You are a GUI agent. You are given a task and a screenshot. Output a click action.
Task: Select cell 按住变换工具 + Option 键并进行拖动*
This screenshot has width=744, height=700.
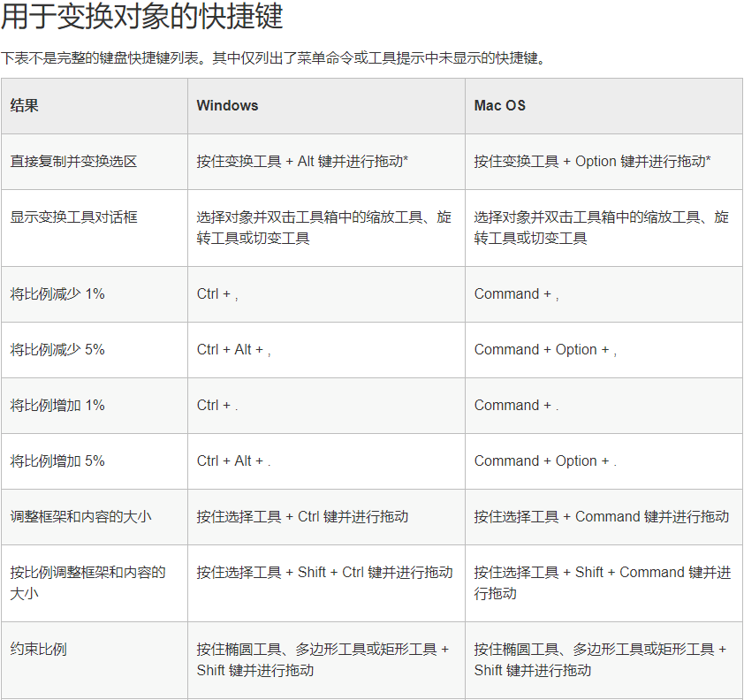coord(604,162)
